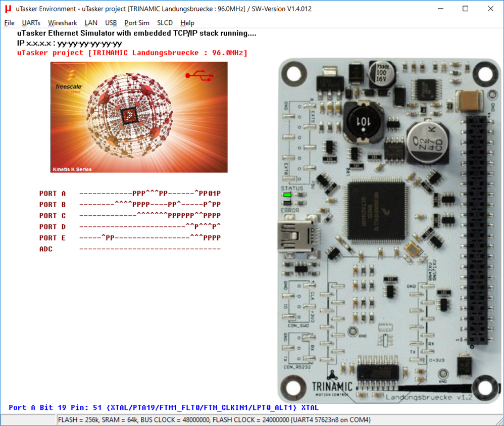The height and width of the screenshot is (426, 504).
Task: Click the Port A Bit 19 Pin 51 info line
Action: coord(164,408)
